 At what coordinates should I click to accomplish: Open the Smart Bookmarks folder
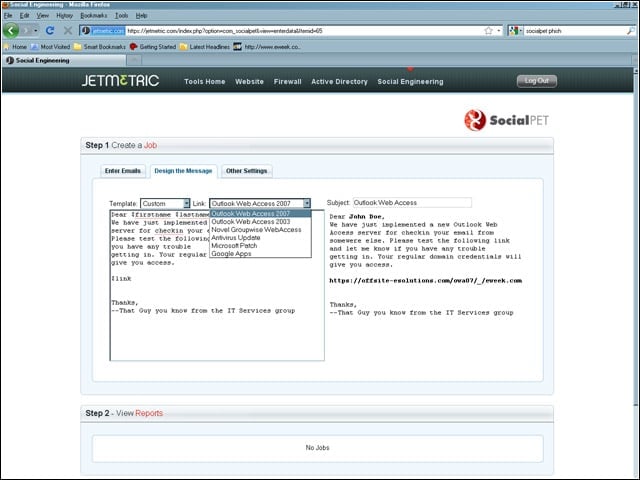[x=100, y=47]
